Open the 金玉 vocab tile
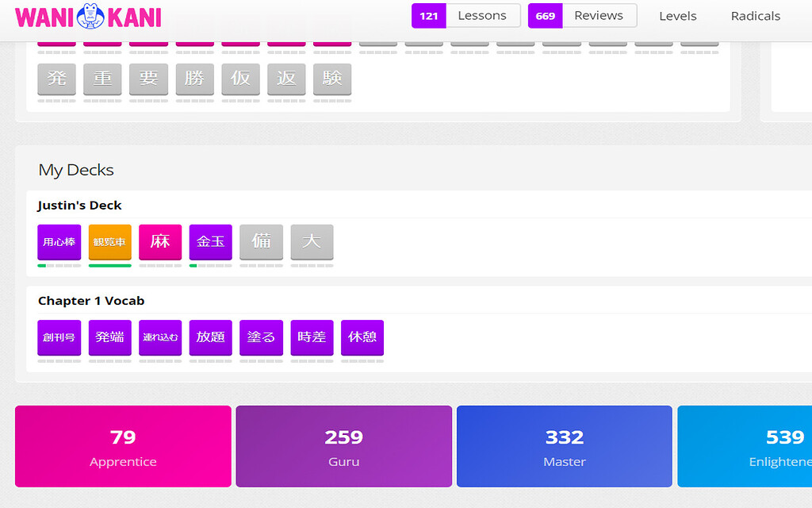The width and height of the screenshot is (812, 508). coord(210,243)
